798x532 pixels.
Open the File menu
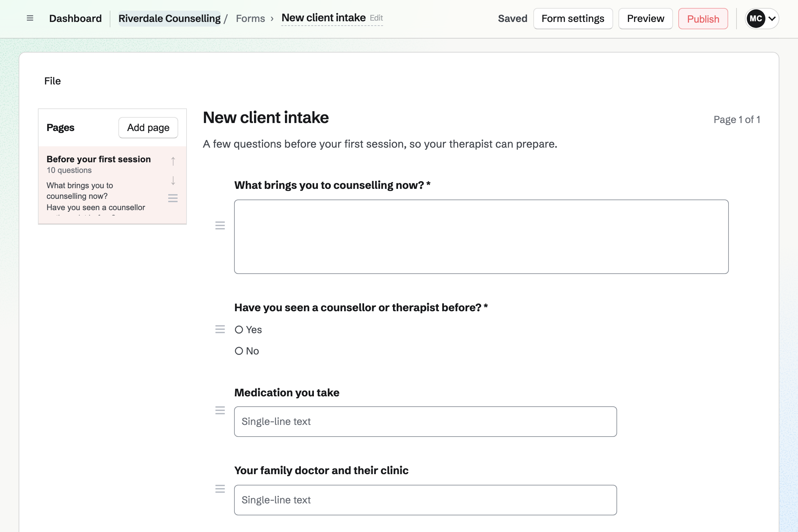53,81
